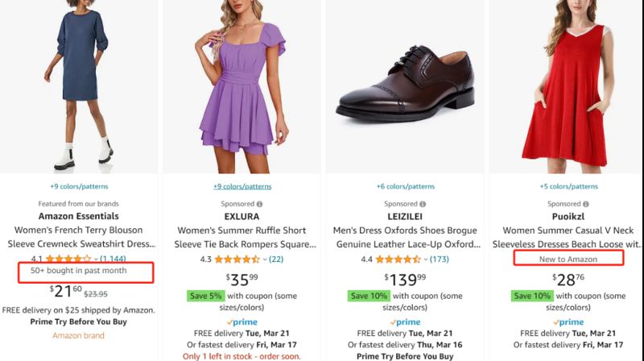Open the 173 reviews link for the Oxfords

[440, 259]
